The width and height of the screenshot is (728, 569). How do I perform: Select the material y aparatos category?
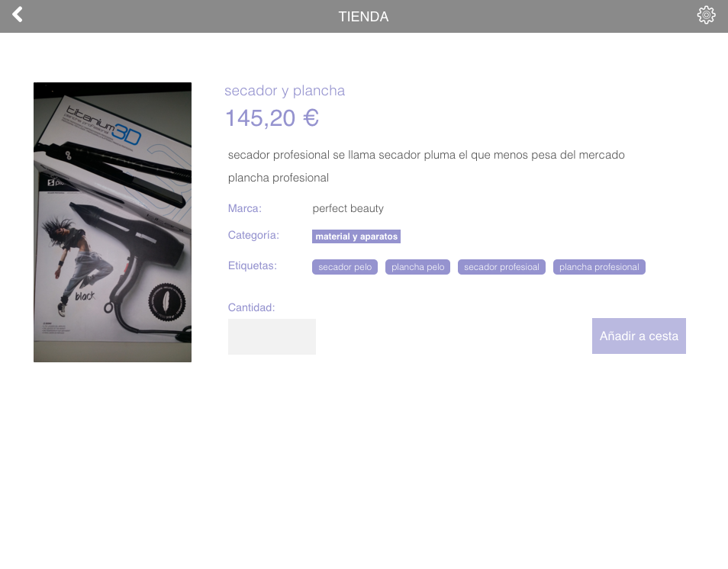click(x=356, y=236)
